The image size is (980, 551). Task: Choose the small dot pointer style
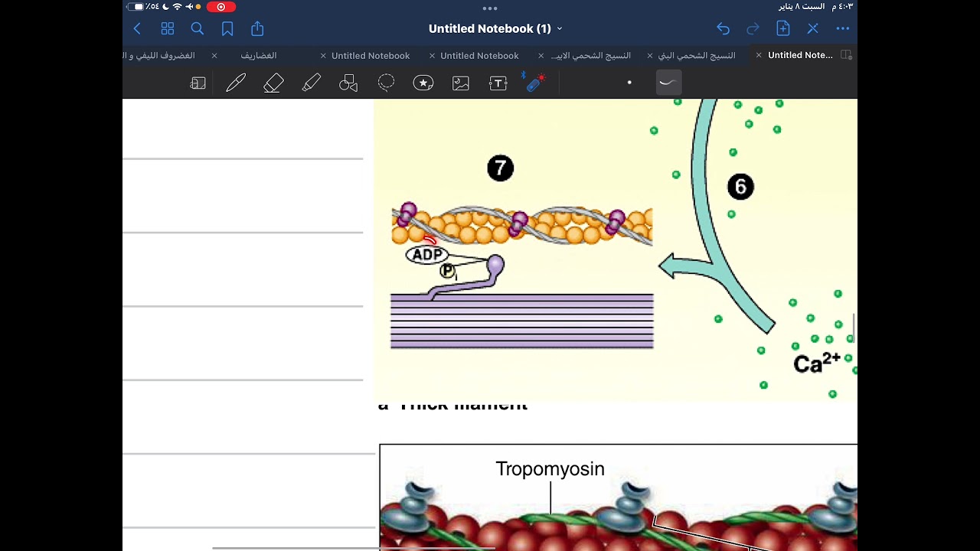tap(629, 83)
